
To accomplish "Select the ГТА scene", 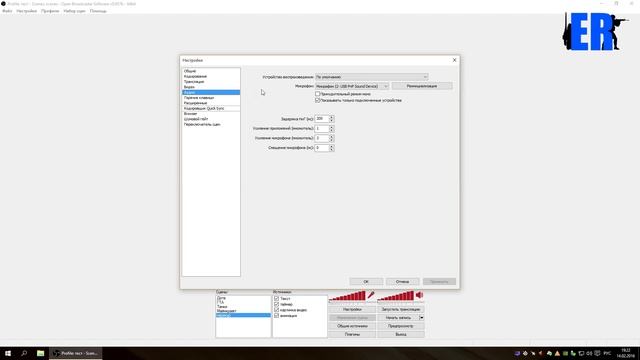I will pyautogui.click(x=243, y=302).
